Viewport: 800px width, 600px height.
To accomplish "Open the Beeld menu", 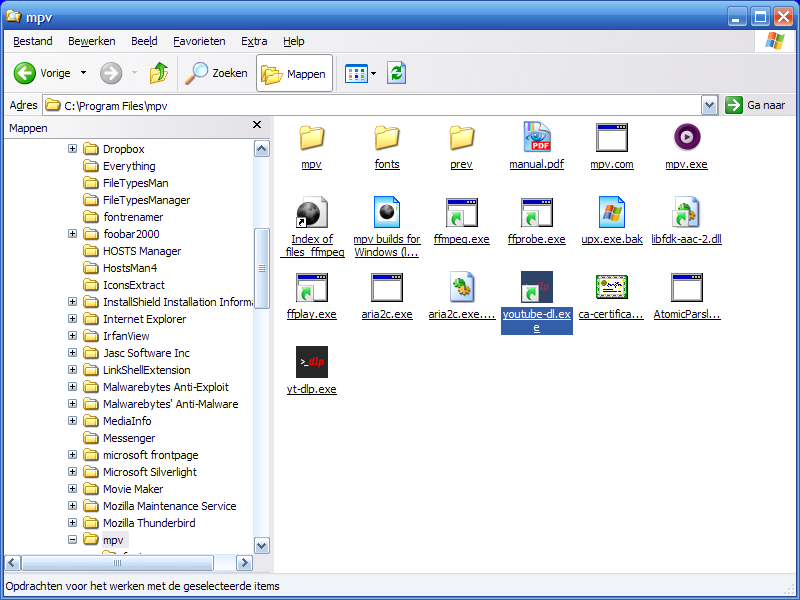I will tap(144, 41).
